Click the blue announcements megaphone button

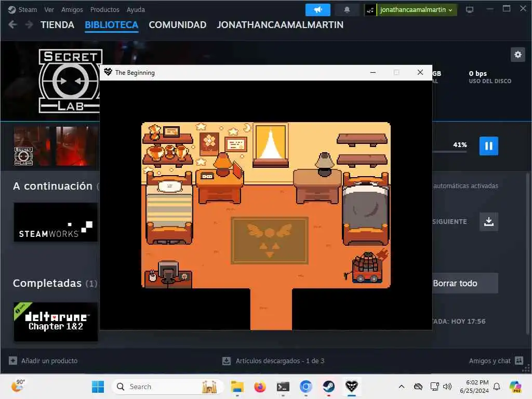pos(317,9)
